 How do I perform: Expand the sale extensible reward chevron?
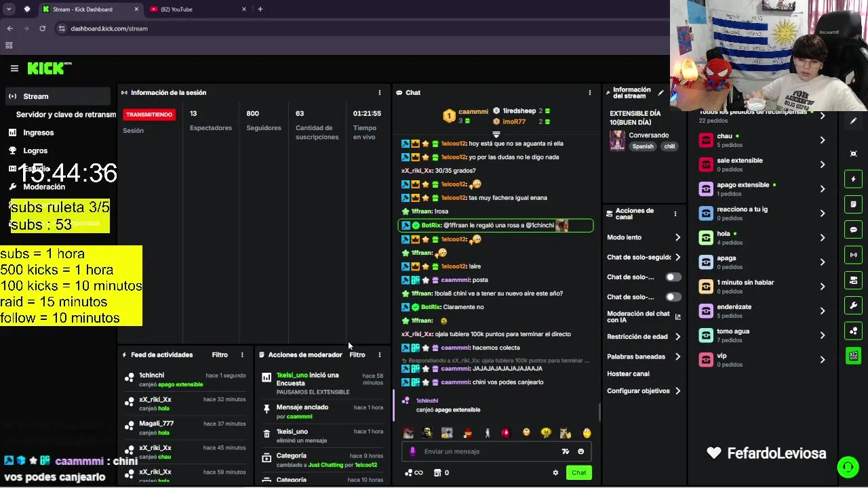coord(822,165)
